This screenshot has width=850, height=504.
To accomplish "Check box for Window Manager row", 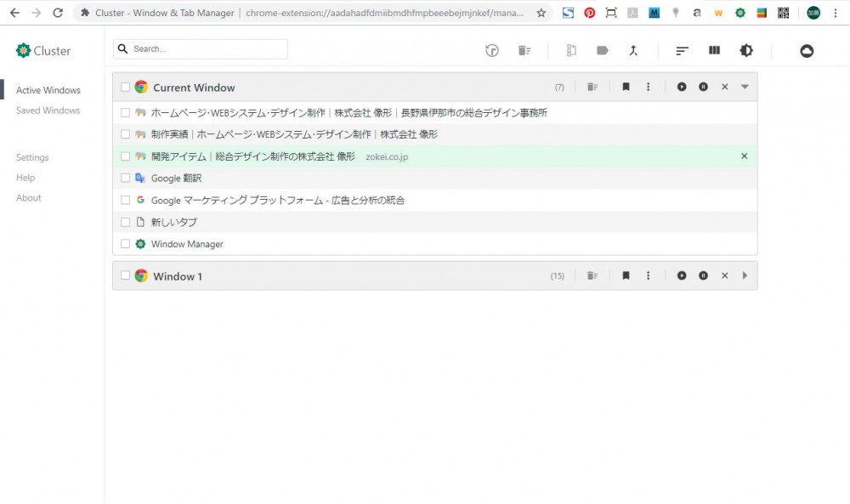I will pos(125,245).
